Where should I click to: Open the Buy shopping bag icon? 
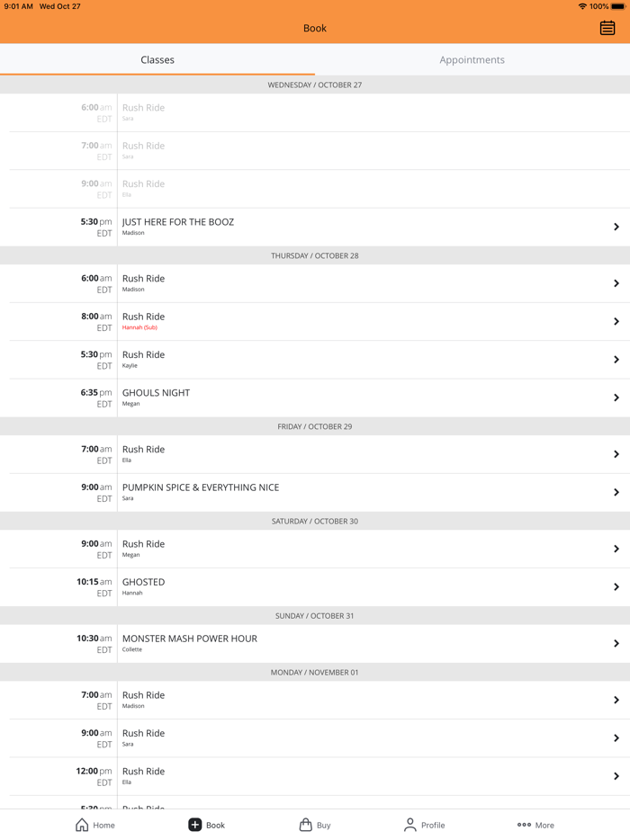305,825
